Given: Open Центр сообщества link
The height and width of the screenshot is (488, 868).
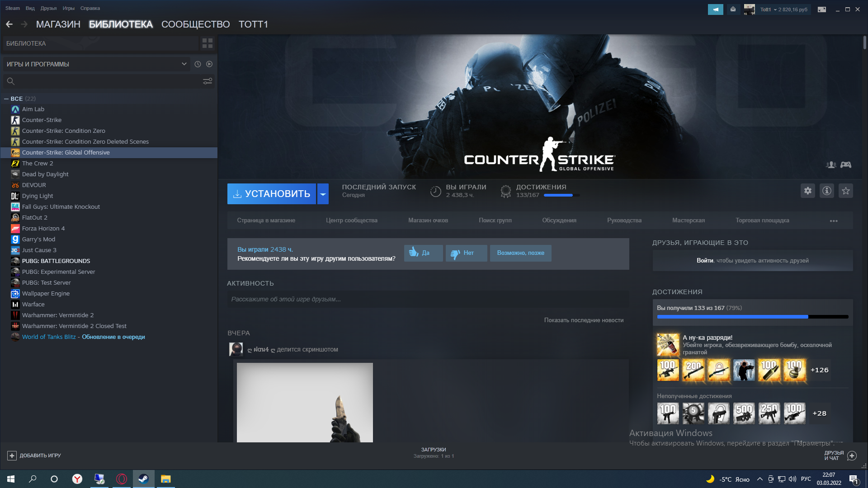Looking at the screenshot, I should 352,221.
